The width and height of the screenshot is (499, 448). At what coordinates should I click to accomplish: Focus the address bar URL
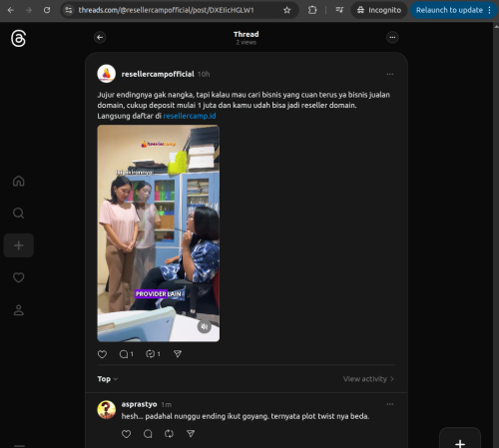pos(167,10)
